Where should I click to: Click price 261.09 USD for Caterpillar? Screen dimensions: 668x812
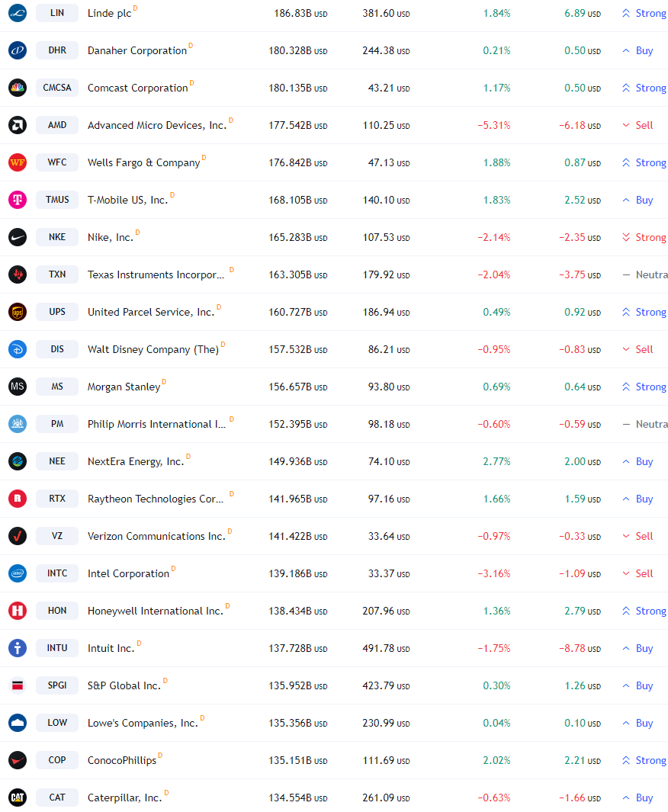click(x=386, y=798)
